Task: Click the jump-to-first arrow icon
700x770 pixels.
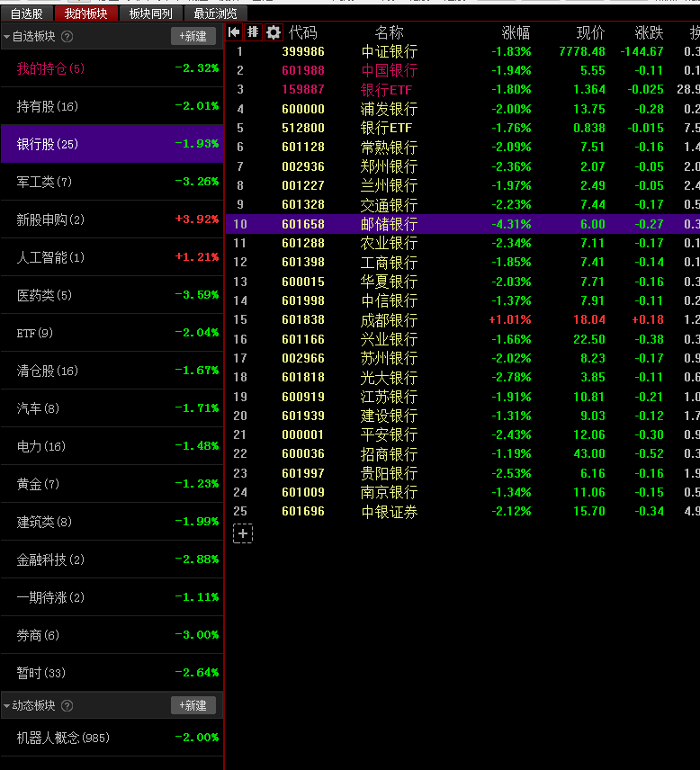Action: 234,32
